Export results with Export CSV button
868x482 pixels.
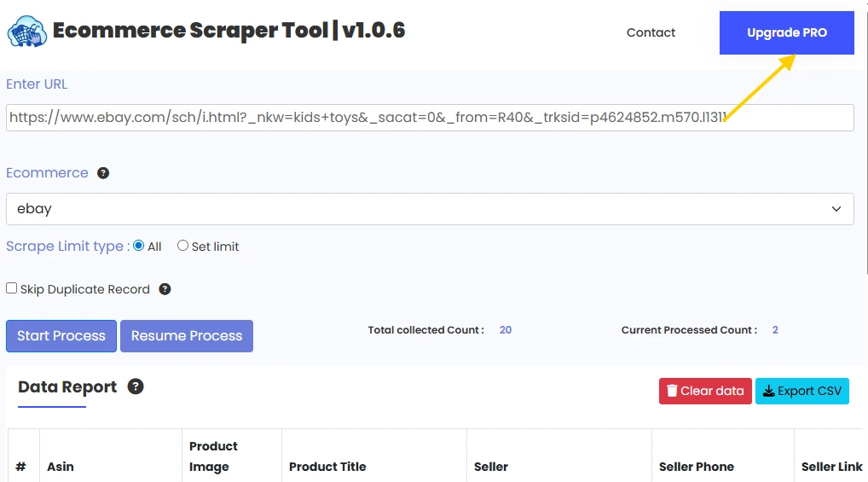pyautogui.click(x=802, y=391)
